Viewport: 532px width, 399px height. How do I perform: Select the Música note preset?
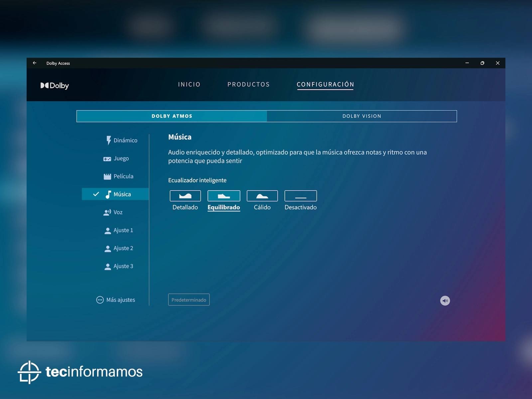point(115,194)
